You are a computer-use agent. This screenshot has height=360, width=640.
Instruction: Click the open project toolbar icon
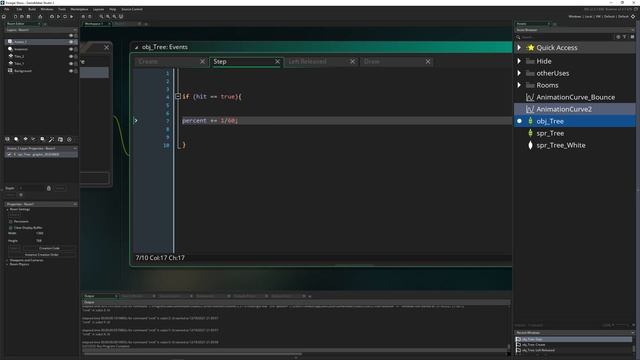pos(22,16)
